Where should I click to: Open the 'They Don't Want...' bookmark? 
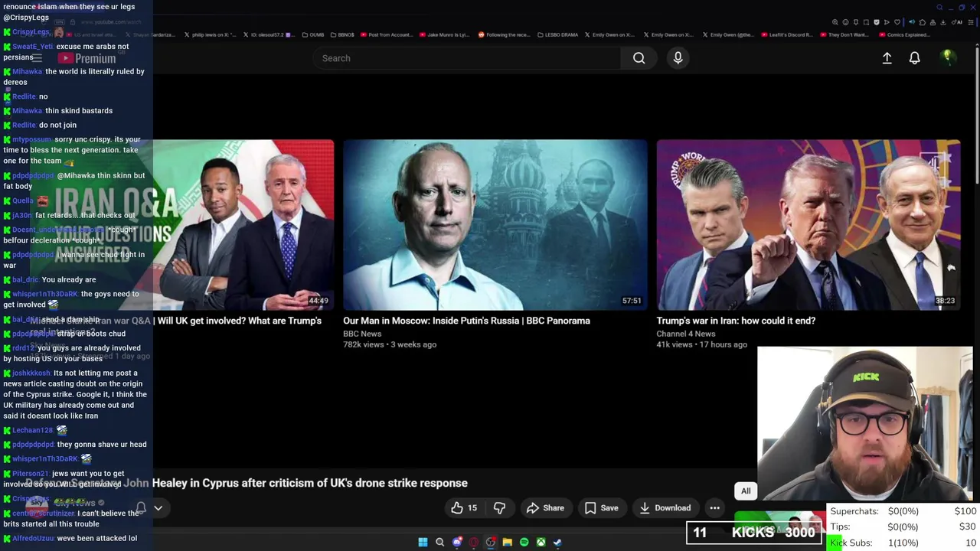(844, 34)
